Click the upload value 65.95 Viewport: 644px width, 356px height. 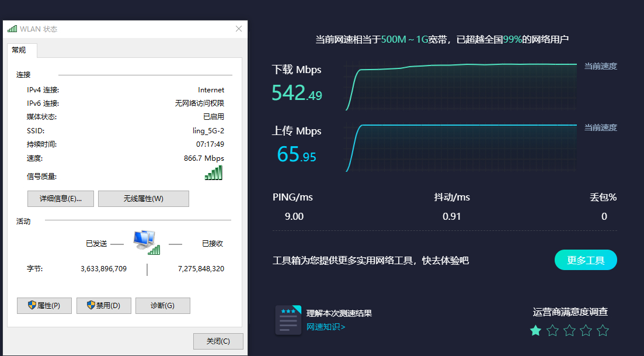(297, 154)
